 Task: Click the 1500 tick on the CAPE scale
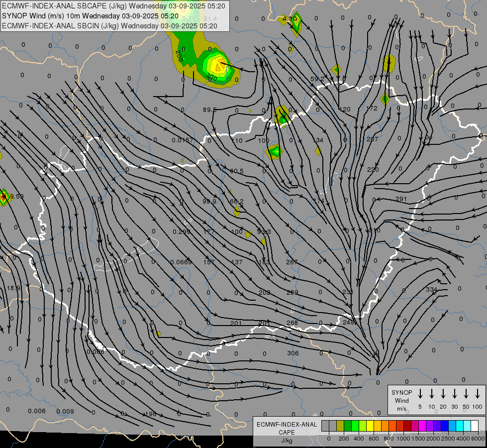(x=418, y=439)
